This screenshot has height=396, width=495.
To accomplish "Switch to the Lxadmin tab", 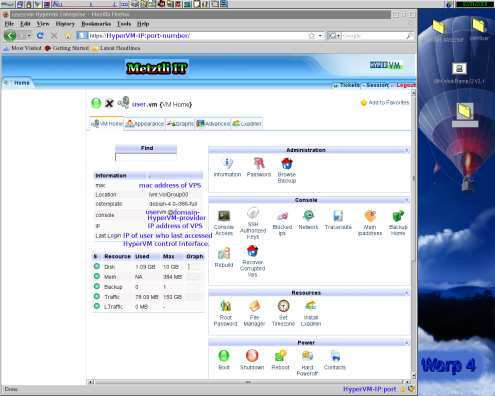I will pyautogui.click(x=247, y=124).
